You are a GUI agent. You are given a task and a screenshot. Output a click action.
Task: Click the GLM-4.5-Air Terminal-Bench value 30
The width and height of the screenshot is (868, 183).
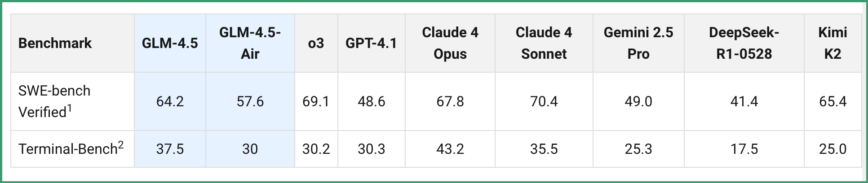pos(250,149)
